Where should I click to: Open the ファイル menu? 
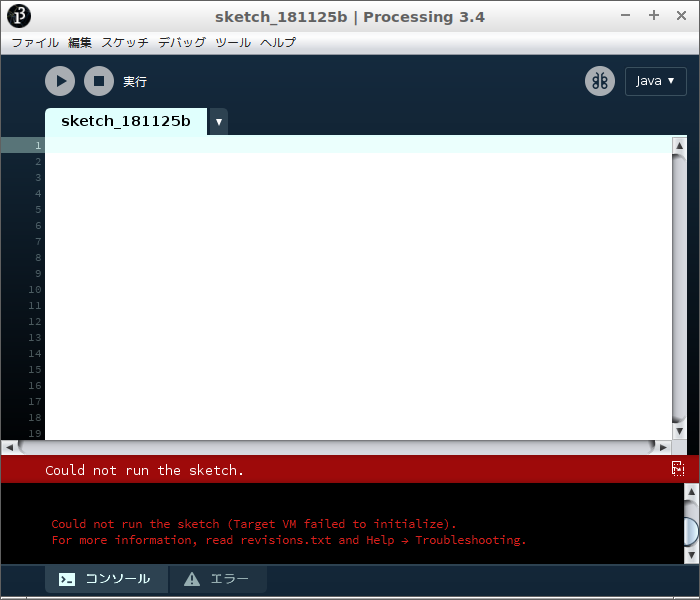[35, 43]
